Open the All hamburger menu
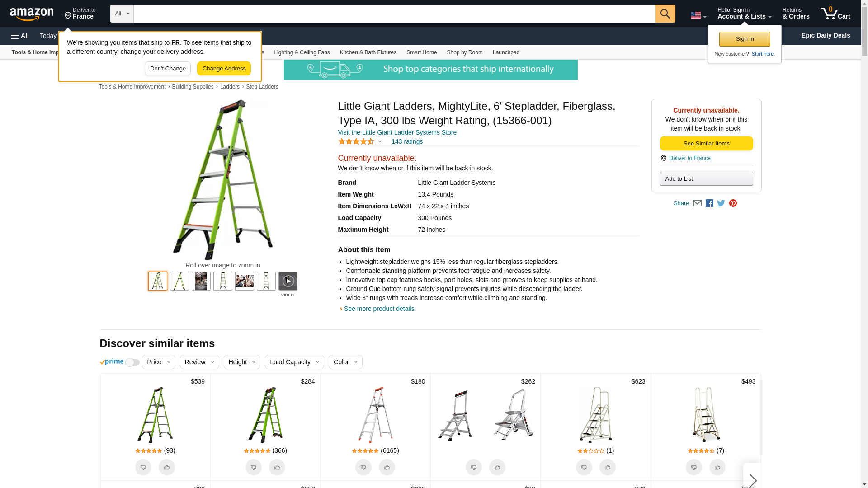The image size is (868, 488). point(20,36)
